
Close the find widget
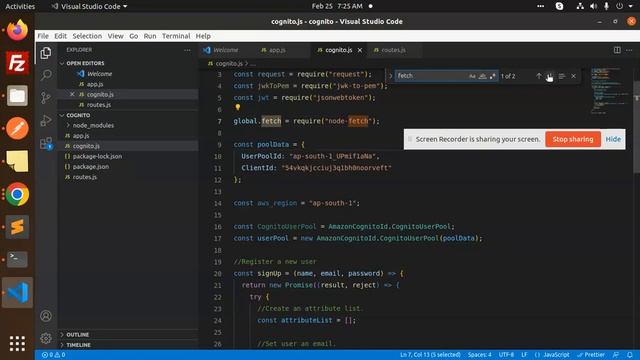tap(573, 76)
